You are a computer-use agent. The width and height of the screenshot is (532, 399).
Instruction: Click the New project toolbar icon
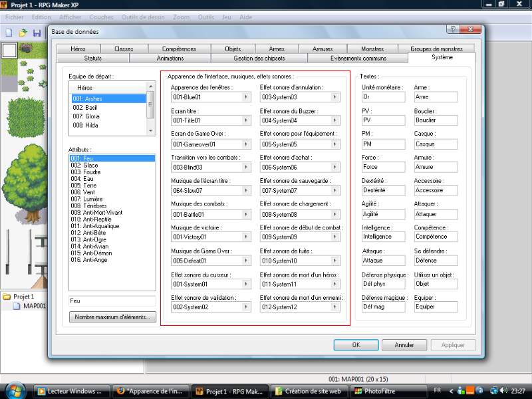tap(9, 32)
